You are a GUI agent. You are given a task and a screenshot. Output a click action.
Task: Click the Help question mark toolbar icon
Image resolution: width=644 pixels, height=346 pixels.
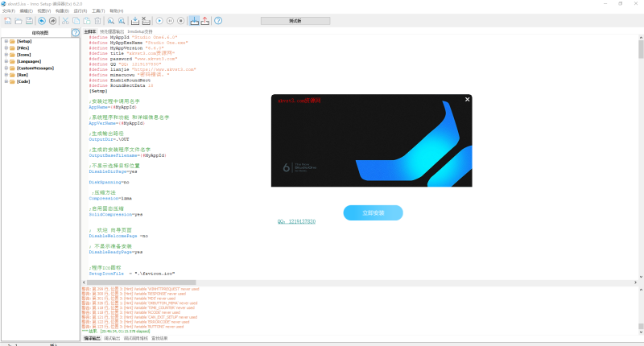(218, 21)
